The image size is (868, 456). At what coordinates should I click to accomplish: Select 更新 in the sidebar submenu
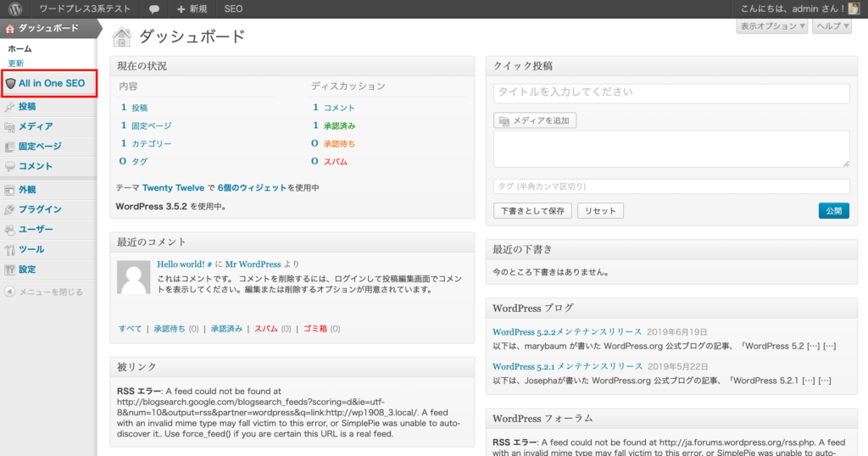[x=15, y=63]
